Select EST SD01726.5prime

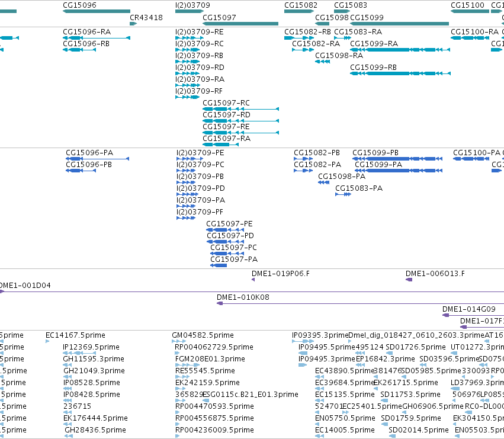pyautogui.click(x=416, y=347)
